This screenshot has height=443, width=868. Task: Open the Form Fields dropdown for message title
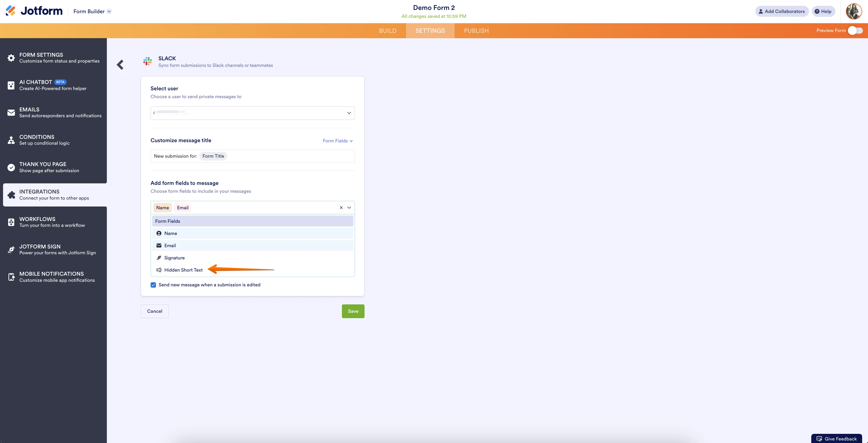tap(337, 140)
